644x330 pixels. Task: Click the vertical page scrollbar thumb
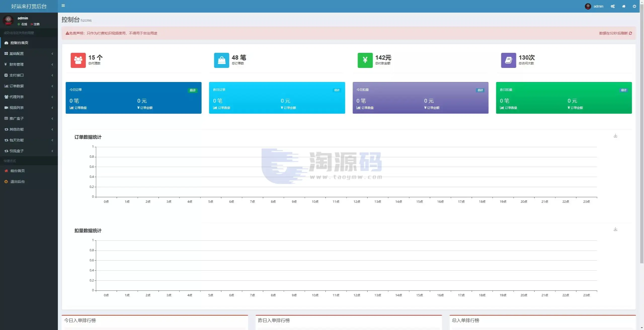pos(642,134)
